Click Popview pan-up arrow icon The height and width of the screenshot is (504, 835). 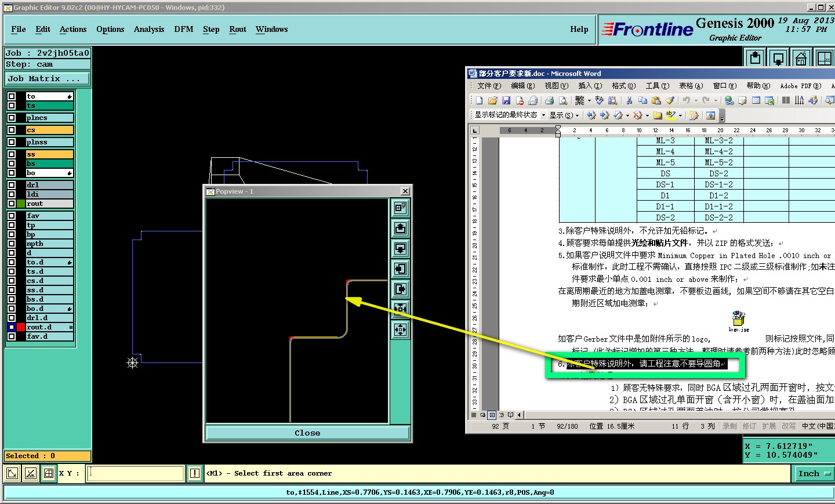(400, 228)
